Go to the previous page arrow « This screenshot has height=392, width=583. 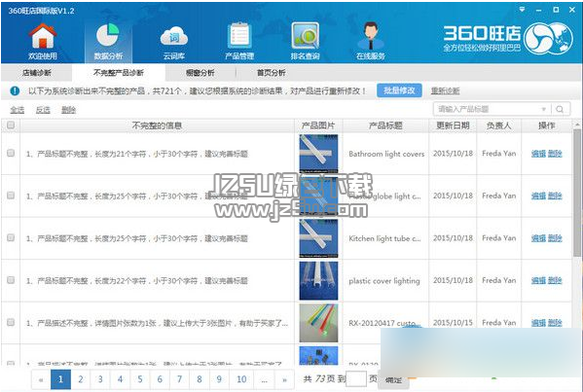point(41,379)
